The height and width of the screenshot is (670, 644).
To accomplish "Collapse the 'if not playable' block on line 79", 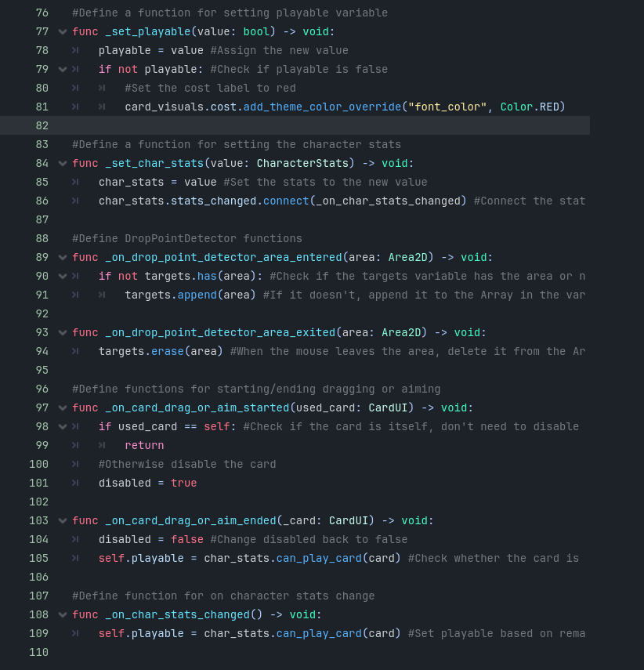I will tap(63, 69).
